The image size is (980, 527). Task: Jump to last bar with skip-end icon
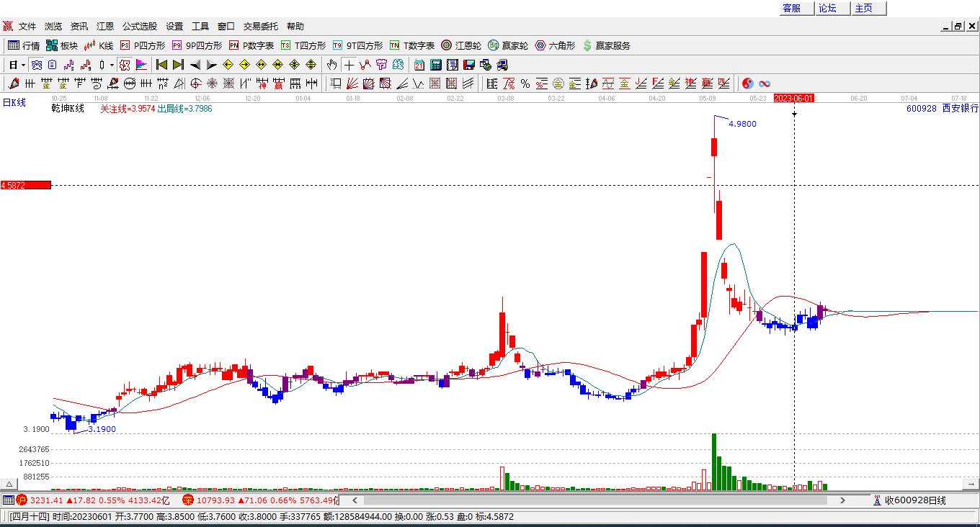179,65
